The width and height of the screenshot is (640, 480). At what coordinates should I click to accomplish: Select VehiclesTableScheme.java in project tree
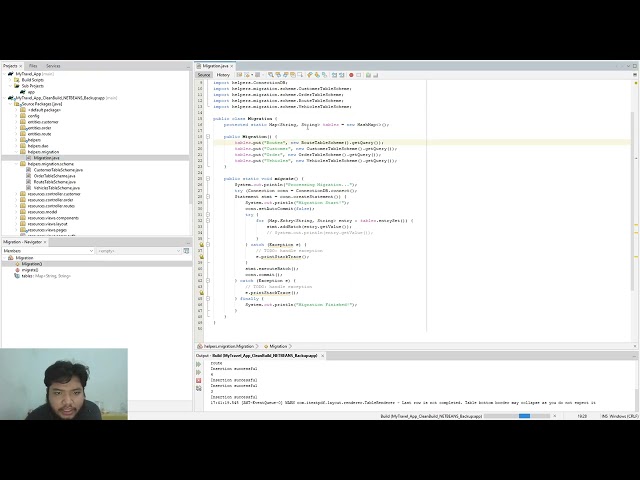[x=56, y=188]
